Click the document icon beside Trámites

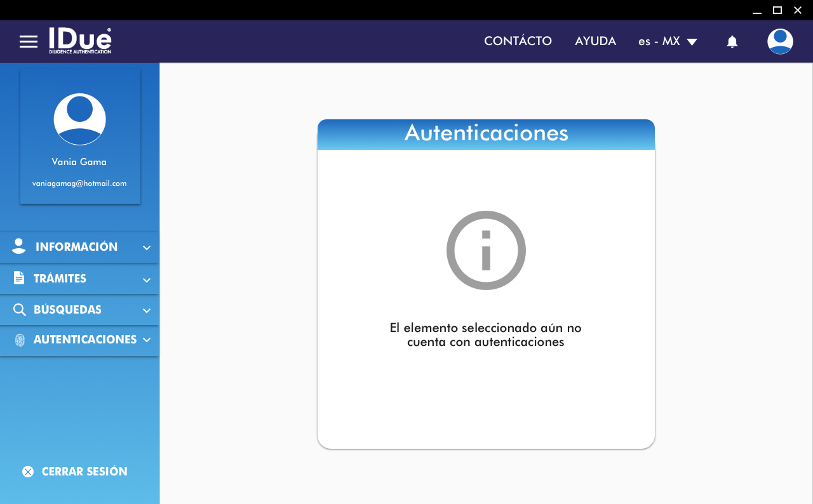(19, 278)
